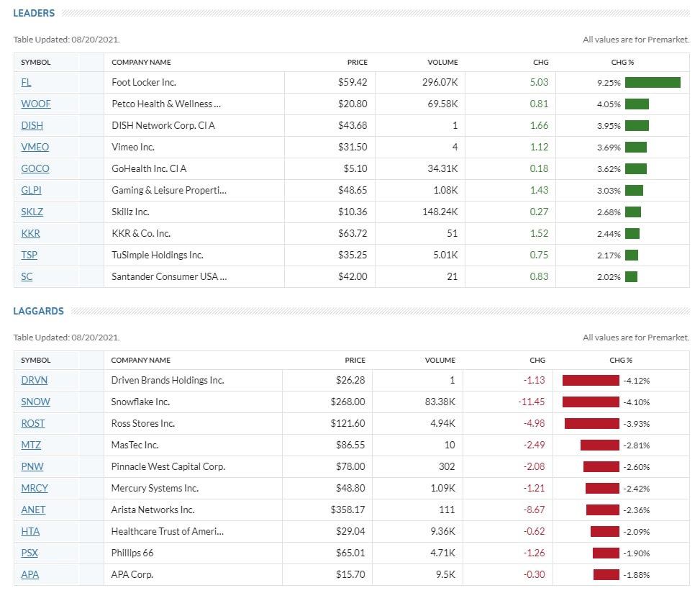
Task: Click the Vimeo Inc. company name
Action: 133,147
